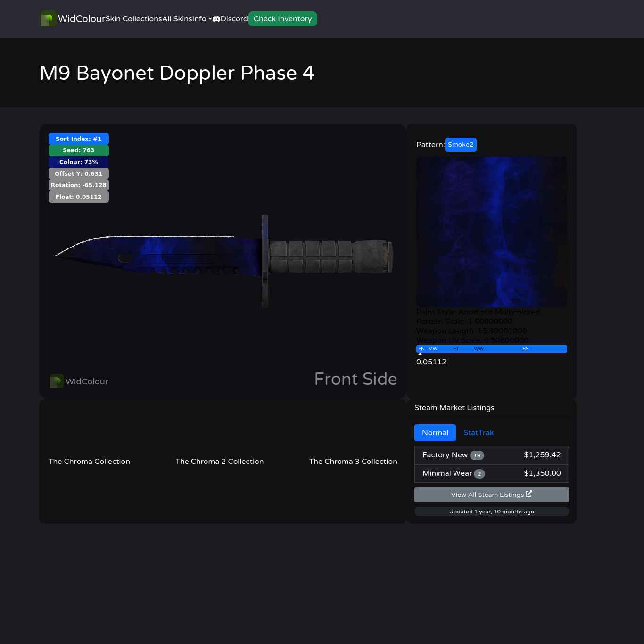Click the WidColour brand name
644x644 pixels.
point(82,19)
